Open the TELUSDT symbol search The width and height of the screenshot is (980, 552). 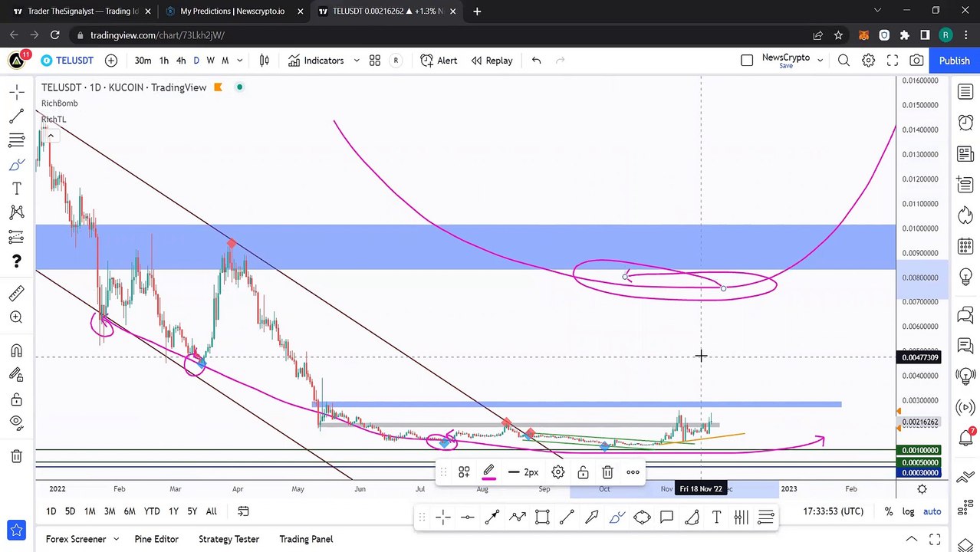tap(67, 61)
